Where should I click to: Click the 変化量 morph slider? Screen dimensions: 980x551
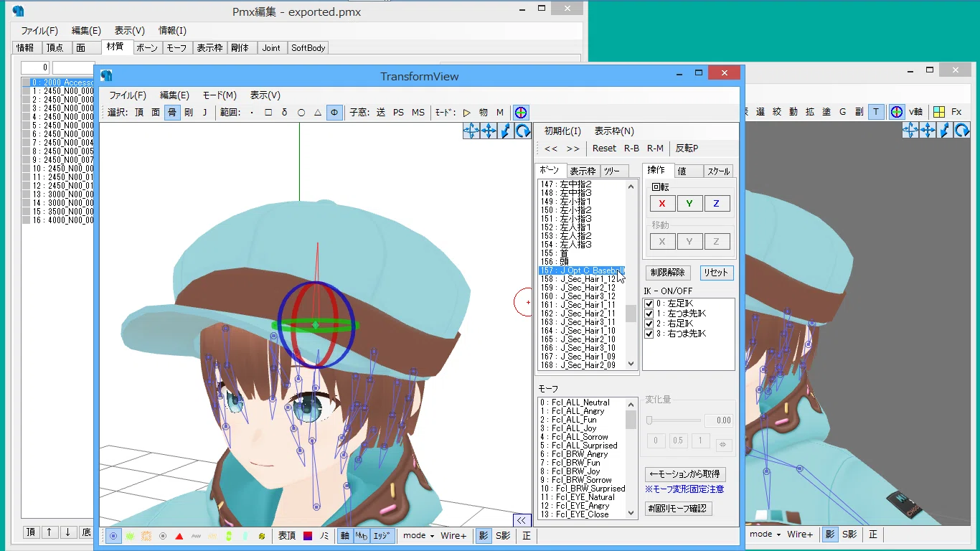(674, 420)
